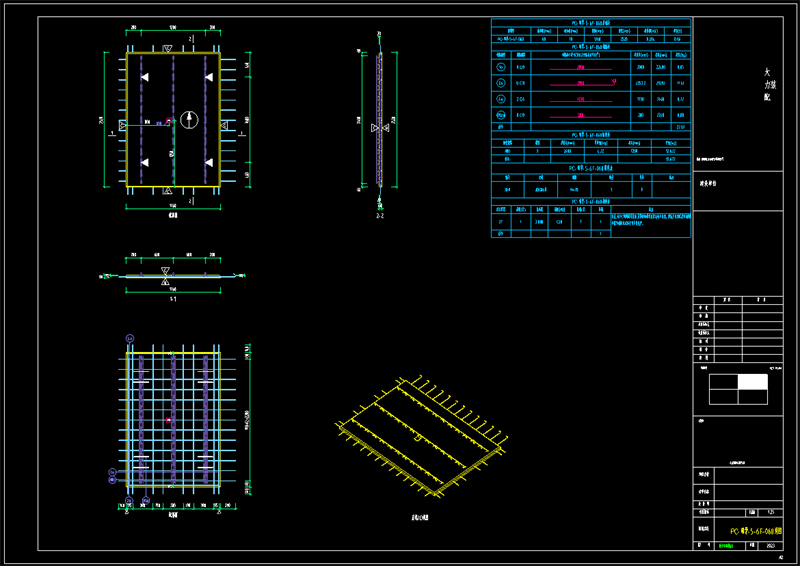Select the double-triangle symbol in the 2-2 section
This screenshot has width=800, height=566.
point(380,128)
